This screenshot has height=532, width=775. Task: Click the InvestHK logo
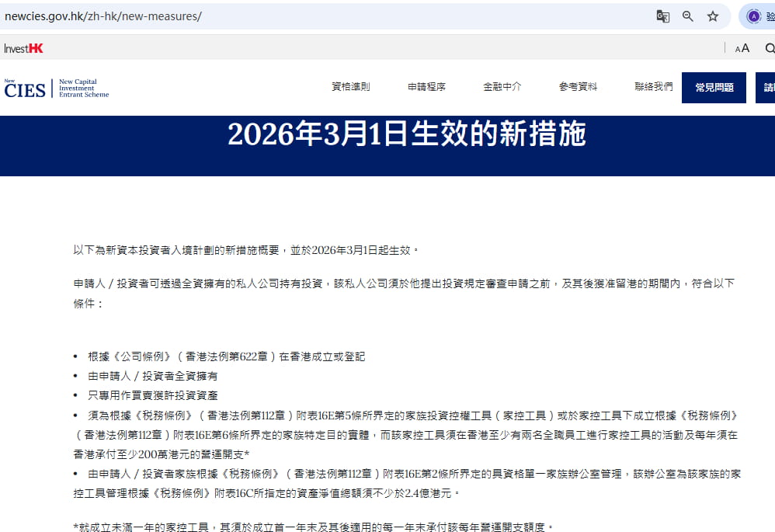click(23, 48)
